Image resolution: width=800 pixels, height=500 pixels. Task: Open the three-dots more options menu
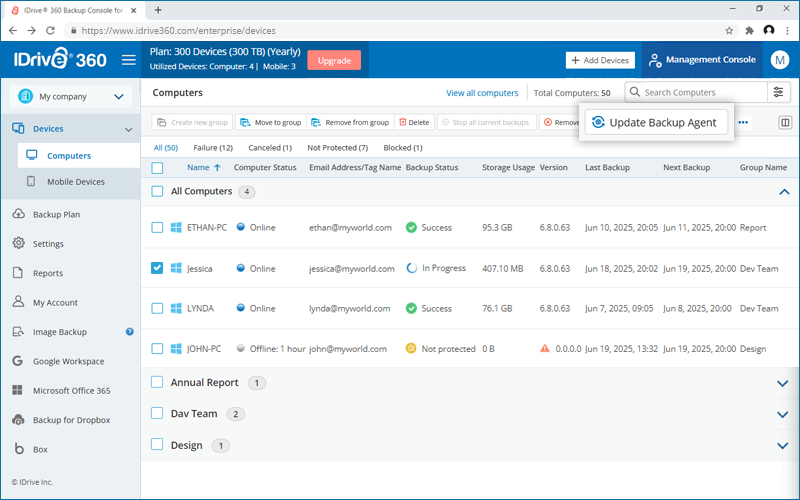pyautogui.click(x=743, y=122)
